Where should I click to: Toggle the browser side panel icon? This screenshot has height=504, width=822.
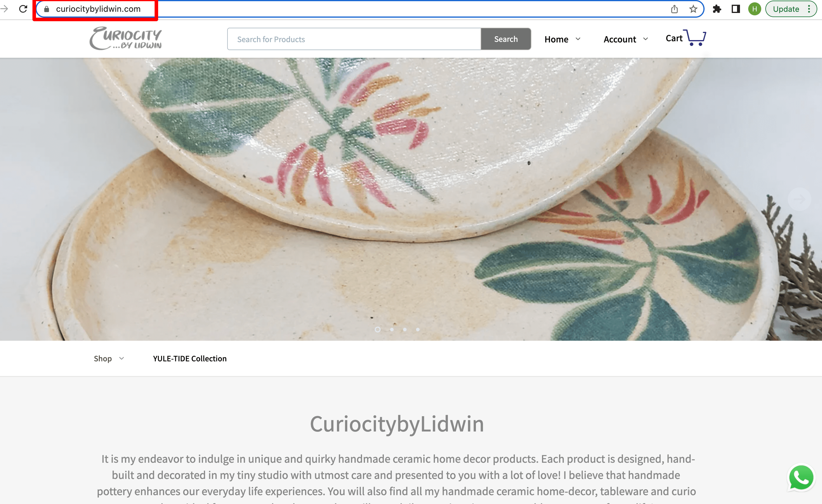point(735,9)
